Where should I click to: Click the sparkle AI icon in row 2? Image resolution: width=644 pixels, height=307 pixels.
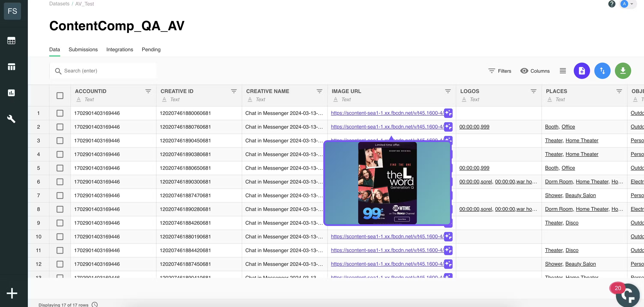(x=448, y=127)
